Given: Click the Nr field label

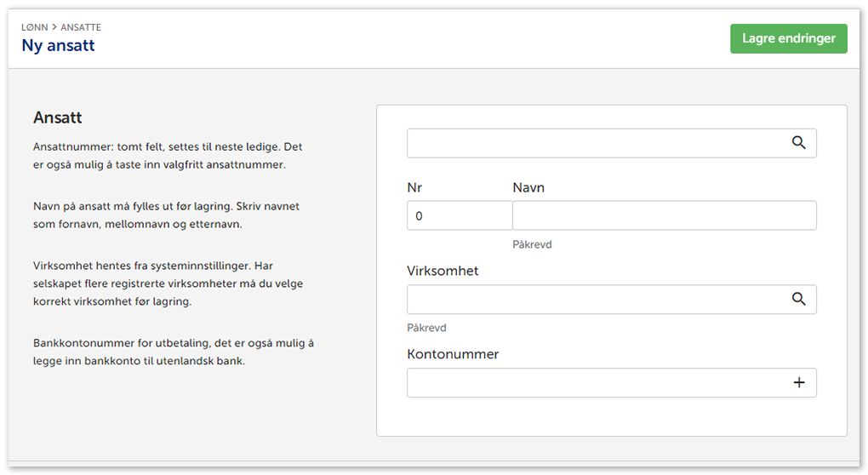Looking at the screenshot, I should [415, 187].
